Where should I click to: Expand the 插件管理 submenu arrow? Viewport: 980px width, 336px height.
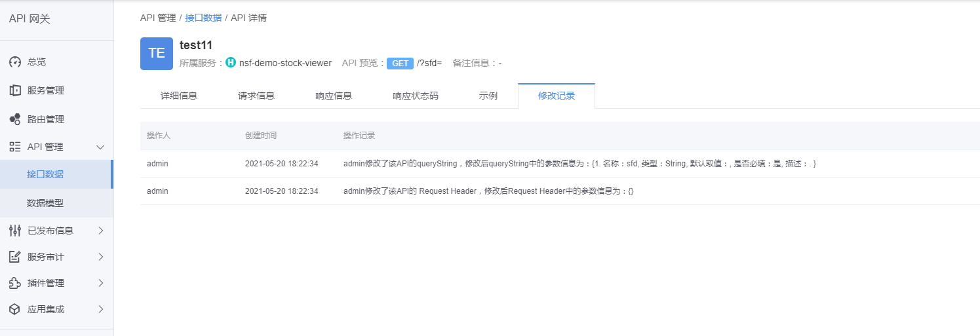[x=100, y=283]
